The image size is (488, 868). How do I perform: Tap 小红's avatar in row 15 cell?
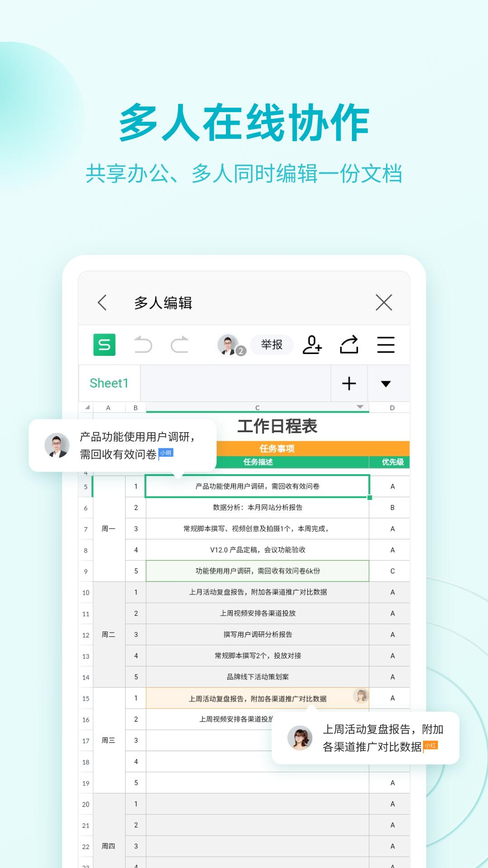click(361, 696)
